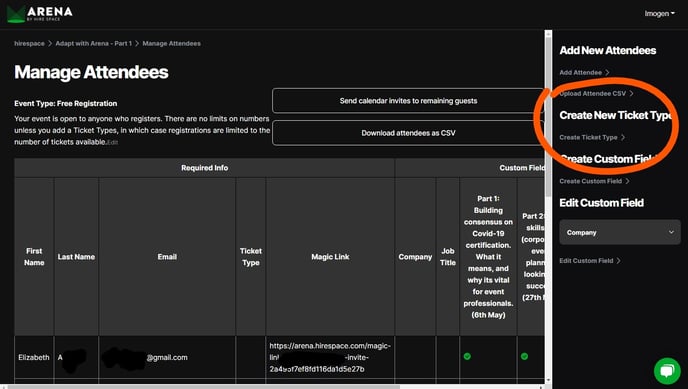Click the Arena by Hire Space logo
The height and width of the screenshot is (389, 688).
click(x=39, y=14)
